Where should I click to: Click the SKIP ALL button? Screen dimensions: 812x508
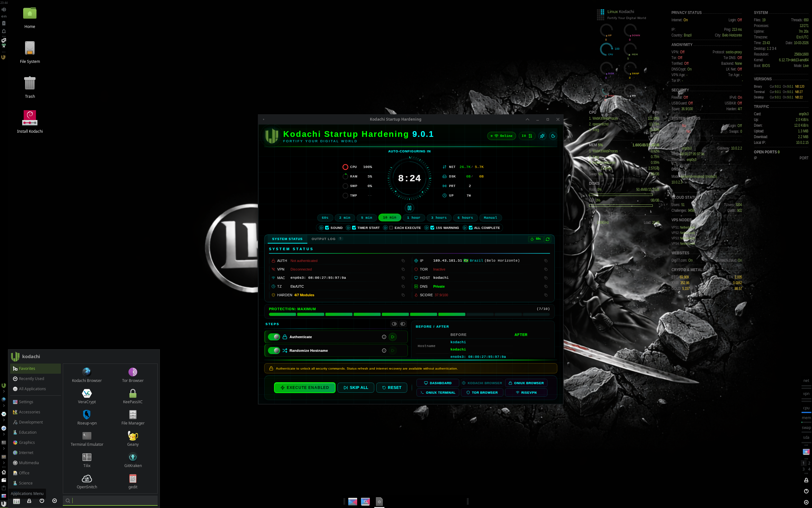(356, 388)
